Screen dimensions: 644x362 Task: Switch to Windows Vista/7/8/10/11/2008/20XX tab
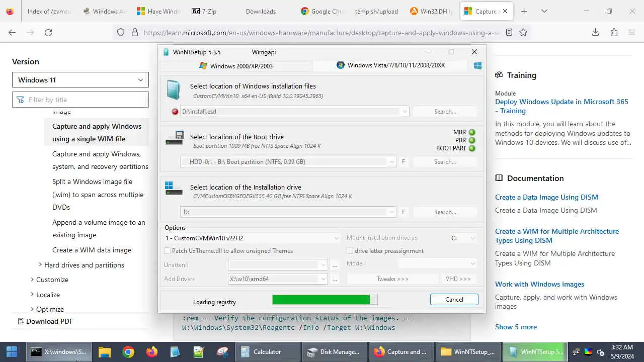tap(391, 65)
